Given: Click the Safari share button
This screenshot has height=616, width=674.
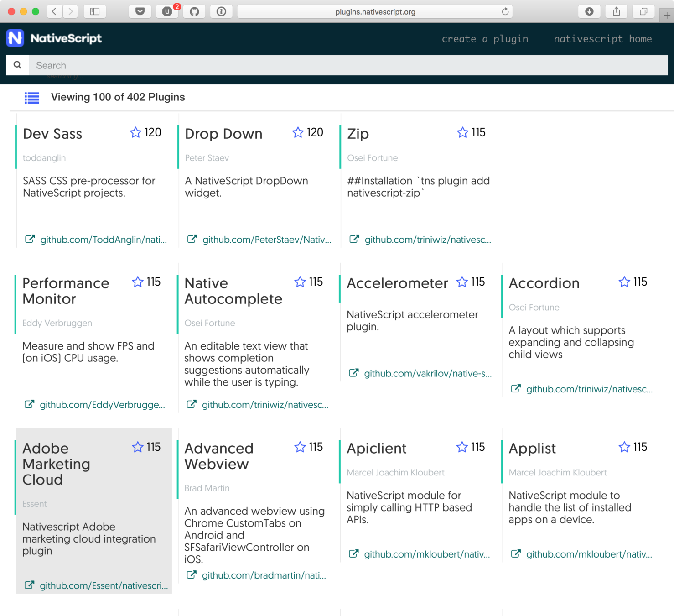Looking at the screenshot, I should coord(617,11).
